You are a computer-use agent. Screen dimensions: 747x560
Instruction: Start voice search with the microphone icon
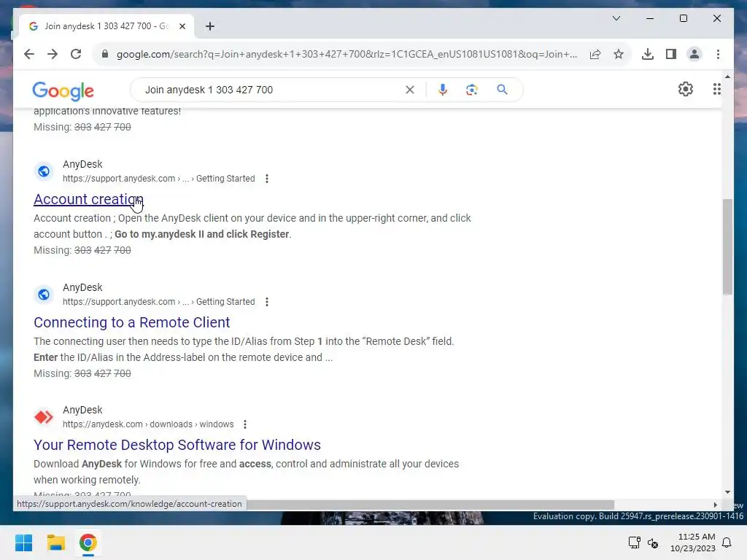point(443,90)
